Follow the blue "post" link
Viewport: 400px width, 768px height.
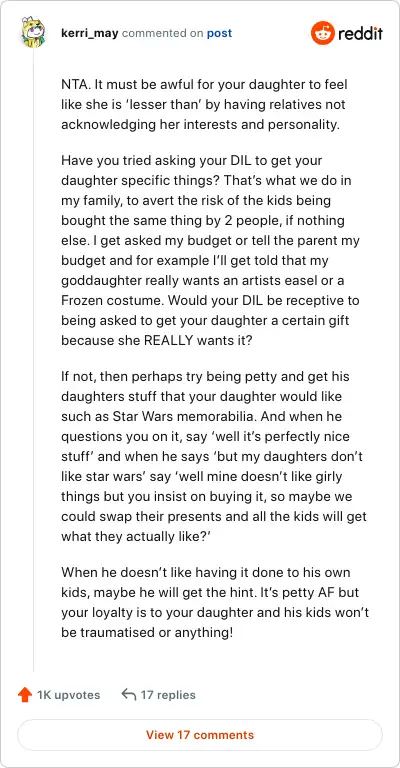coord(219,34)
